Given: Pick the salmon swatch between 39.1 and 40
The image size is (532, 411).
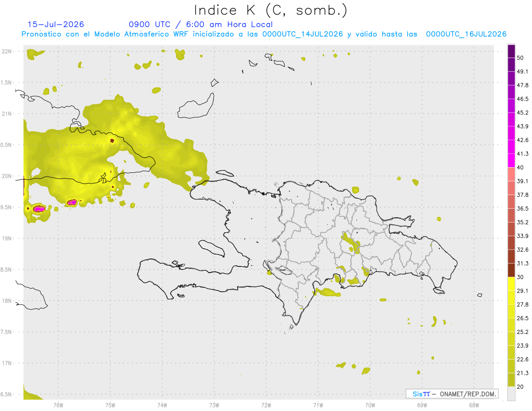Looking at the screenshot, I should [x=511, y=174].
